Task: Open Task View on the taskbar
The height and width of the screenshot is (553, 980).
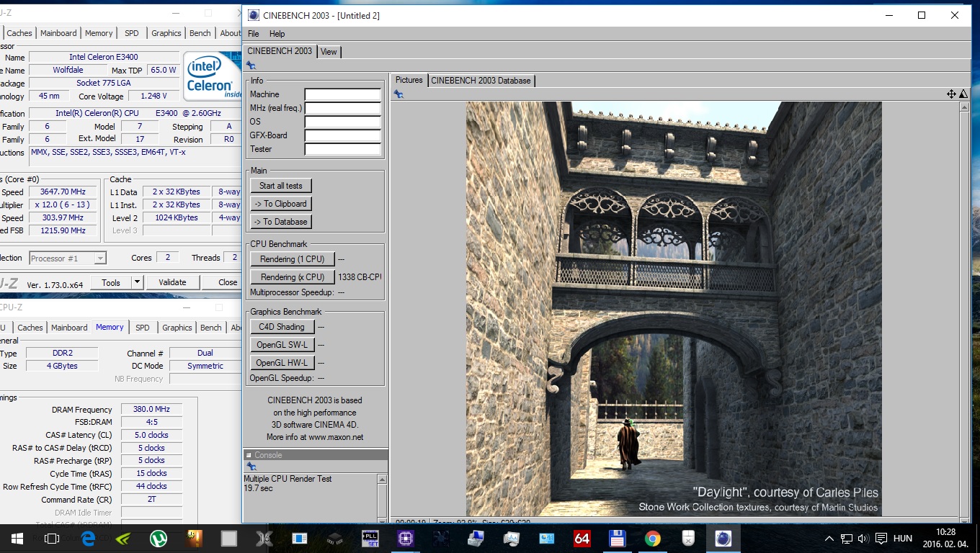Action: pos(51,539)
